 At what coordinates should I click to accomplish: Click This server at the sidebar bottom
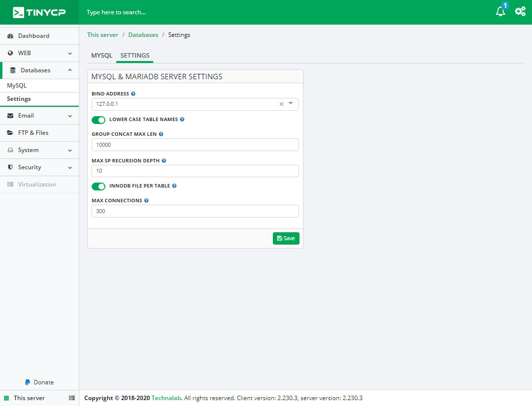[29, 398]
